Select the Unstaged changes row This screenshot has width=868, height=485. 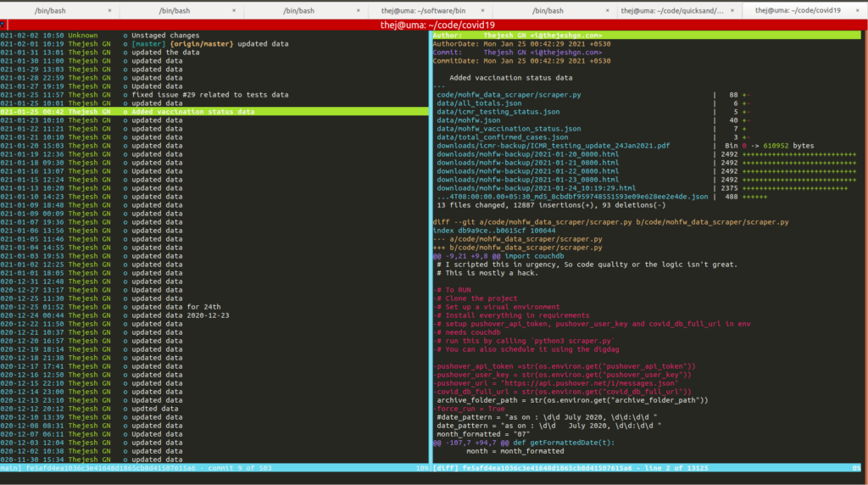click(214, 36)
